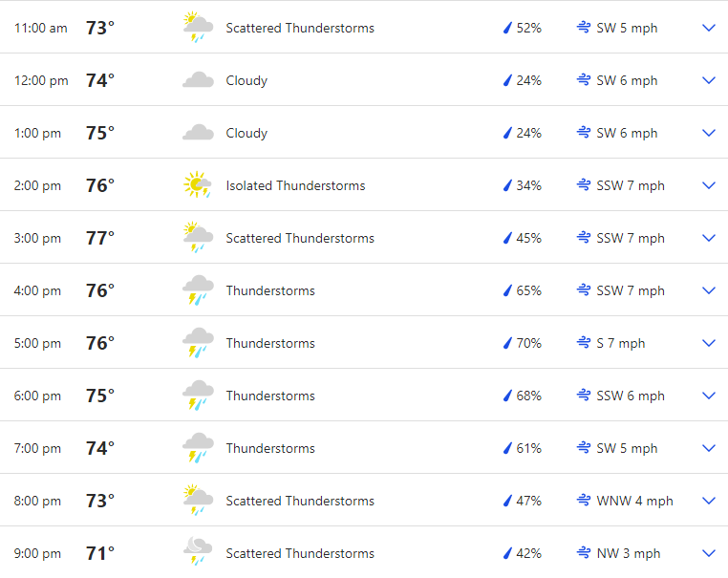This screenshot has width=728, height=578.
Task: Click the 11:00 am scattered thunderstorms weather icon
Action: [199, 28]
